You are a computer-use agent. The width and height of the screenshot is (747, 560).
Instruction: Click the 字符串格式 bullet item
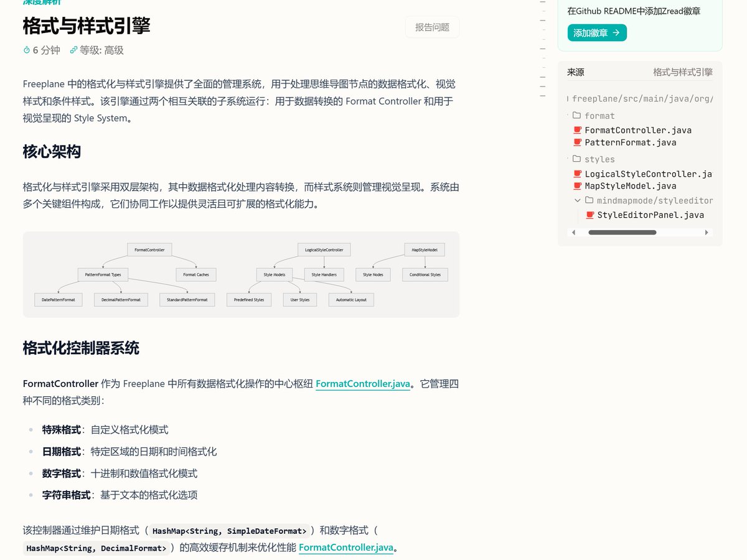(x=120, y=495)
